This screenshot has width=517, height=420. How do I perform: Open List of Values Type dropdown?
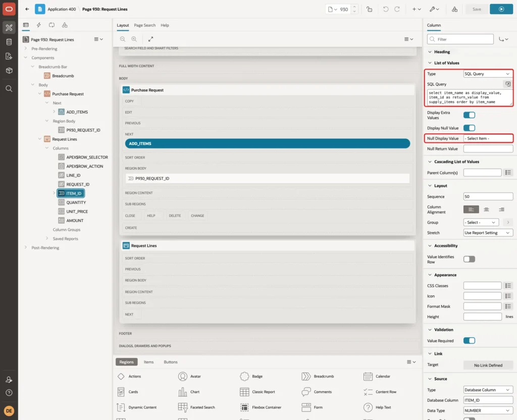click(488, 74)
